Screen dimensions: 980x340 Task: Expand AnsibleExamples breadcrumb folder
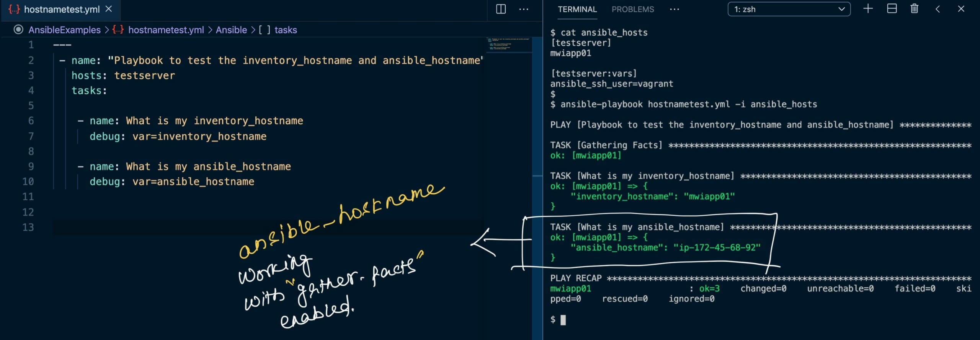click(x=64, y=30)
